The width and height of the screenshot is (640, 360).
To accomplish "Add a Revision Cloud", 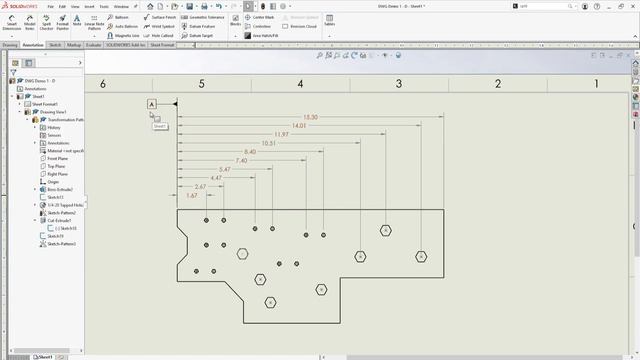I will pos(299,26).
